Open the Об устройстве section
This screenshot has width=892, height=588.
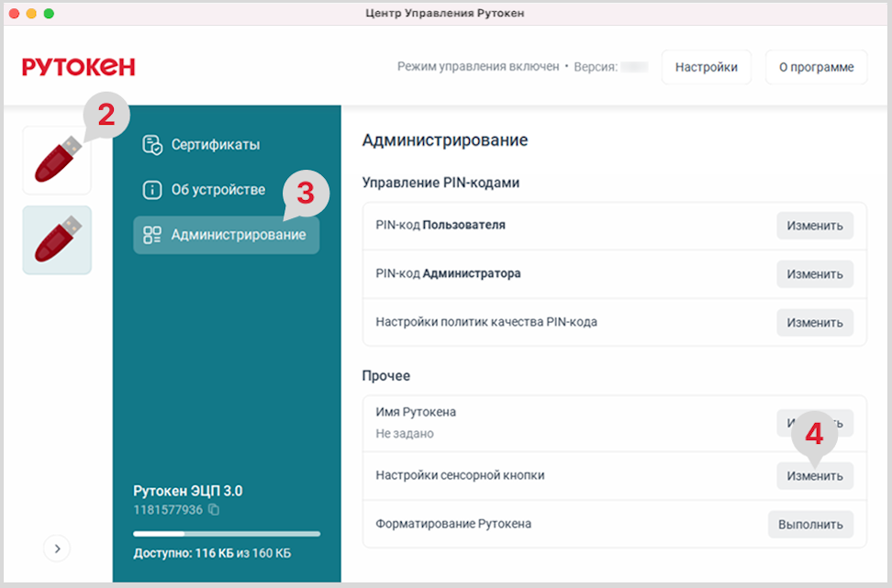pyautogui.click(x=217, y=190)
